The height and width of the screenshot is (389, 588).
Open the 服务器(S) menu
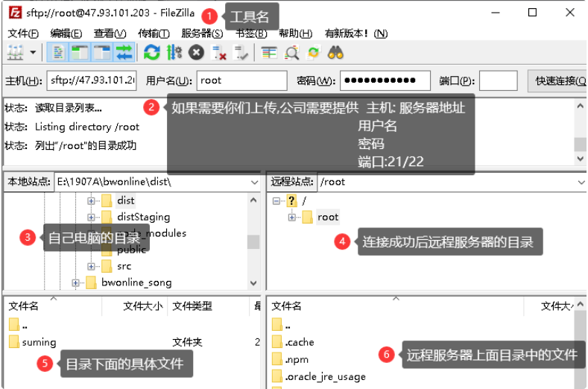(202, 34)
